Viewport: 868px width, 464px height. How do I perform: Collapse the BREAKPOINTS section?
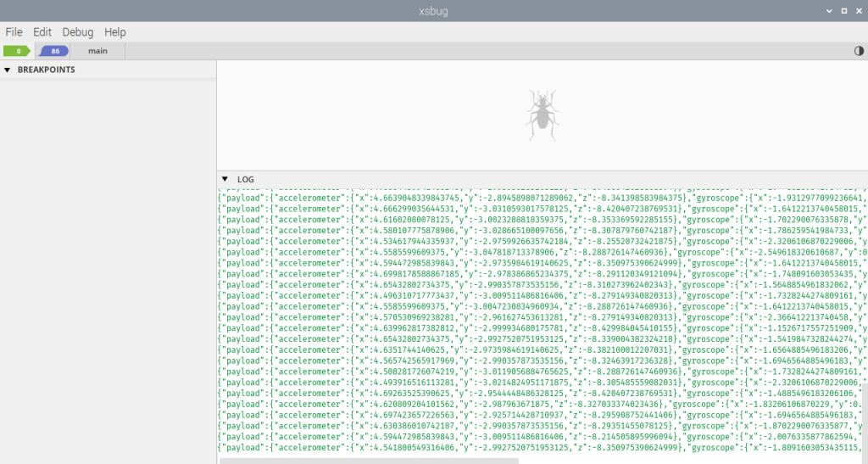click(x=7, y=70)
